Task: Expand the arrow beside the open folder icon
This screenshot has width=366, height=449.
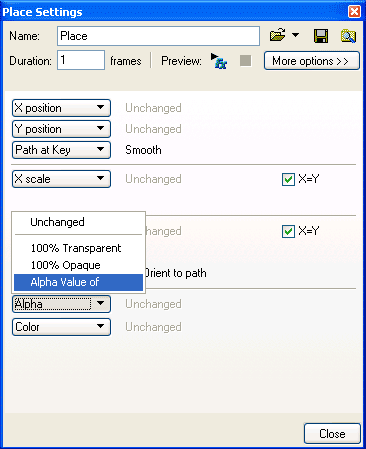Action: pyautogui.click(x=295, y=35)
